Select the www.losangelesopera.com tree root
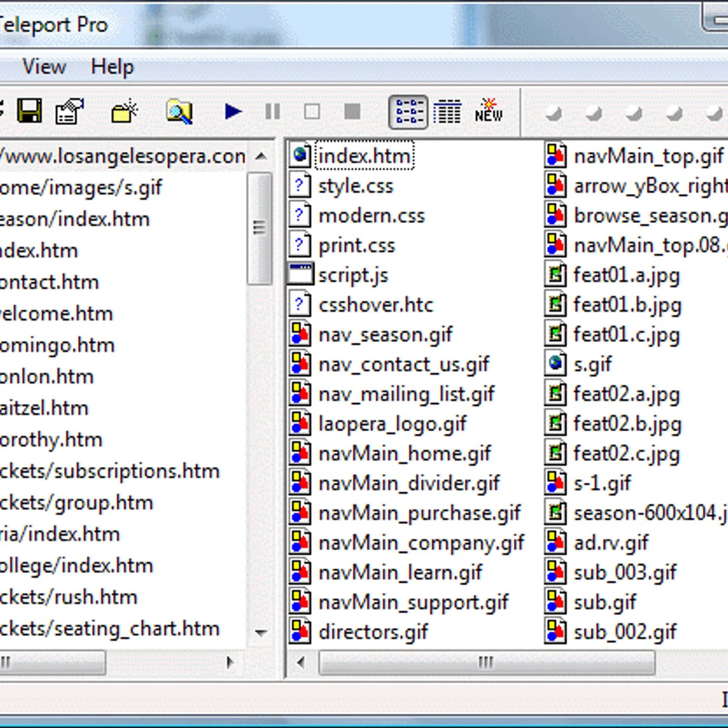This screenshot has width=728, height=728. pos(122,157)
